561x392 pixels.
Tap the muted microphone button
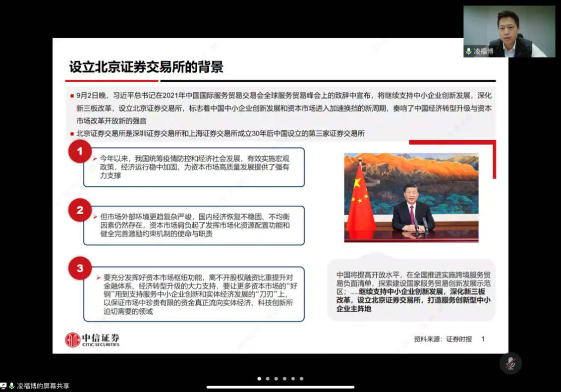click(x=510, y=364)
